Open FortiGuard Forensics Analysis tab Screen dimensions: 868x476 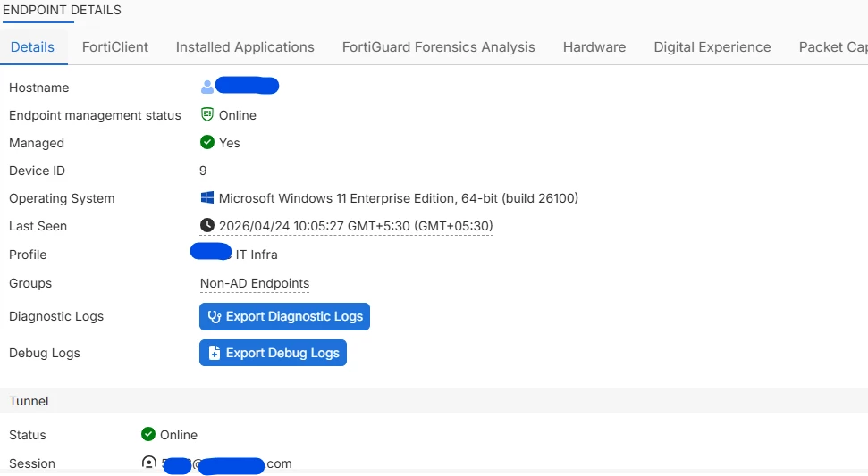coord(438,47)
